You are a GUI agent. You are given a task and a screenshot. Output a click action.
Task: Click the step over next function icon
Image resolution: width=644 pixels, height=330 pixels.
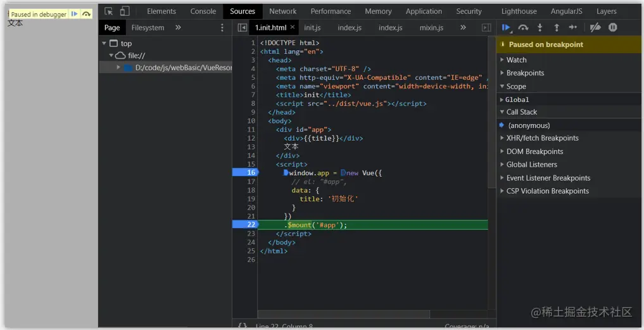point(523,27)
